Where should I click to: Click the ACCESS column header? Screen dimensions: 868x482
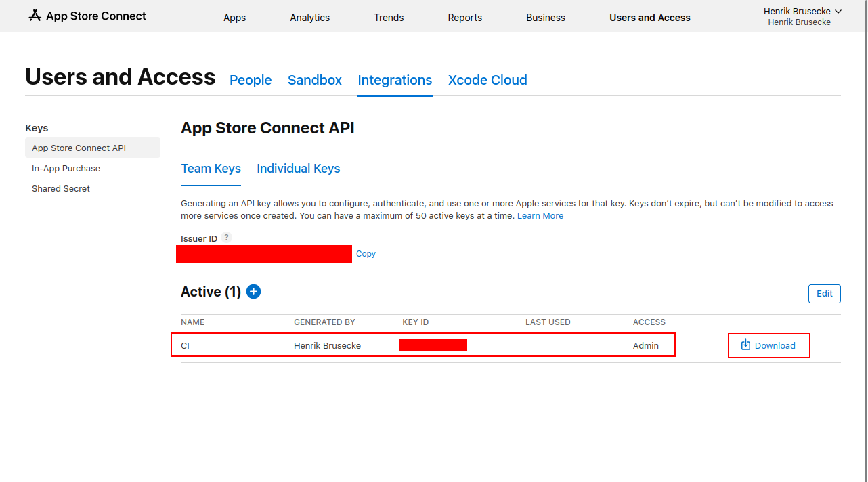[x=649, y=322]
